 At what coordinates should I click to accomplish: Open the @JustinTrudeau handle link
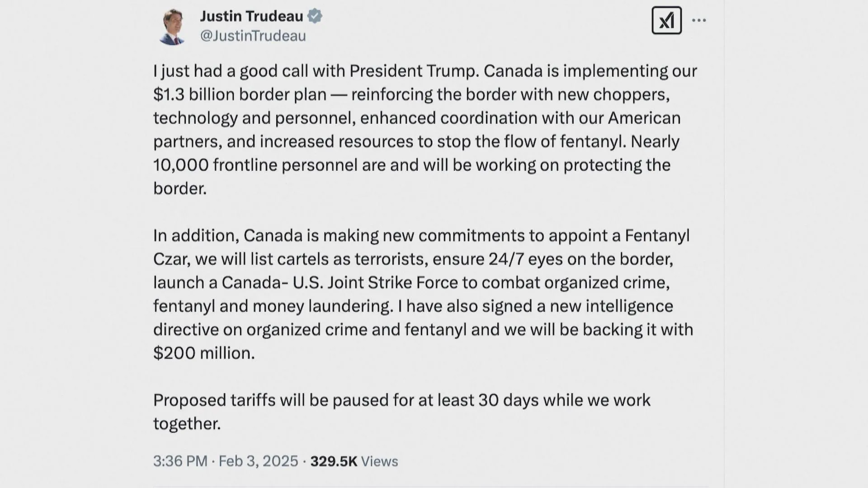pos(253,36)
